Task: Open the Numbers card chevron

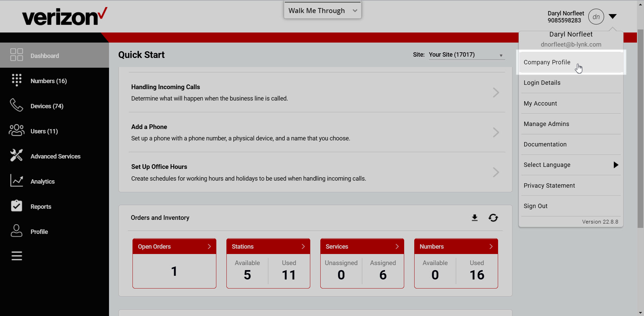Action: 491,247
